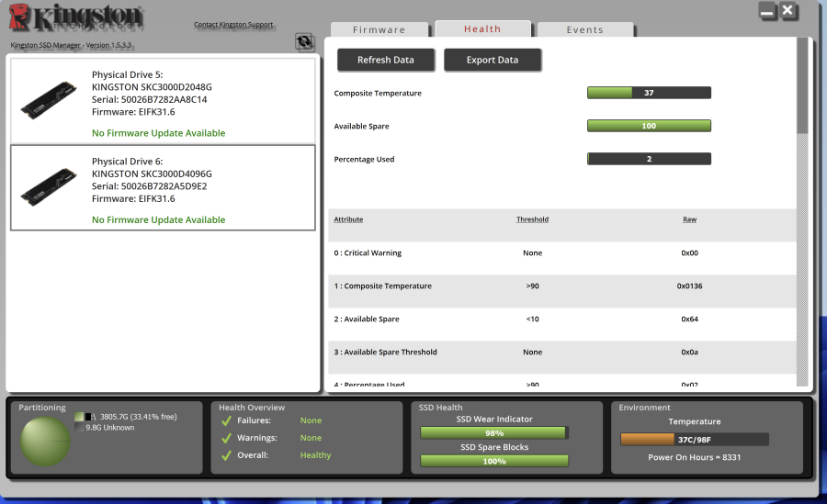The height and width of the screenshot is (504, 827).
Task: Click the SSD Spare Blocks 100% bar
Action: [x=494, y=461]
